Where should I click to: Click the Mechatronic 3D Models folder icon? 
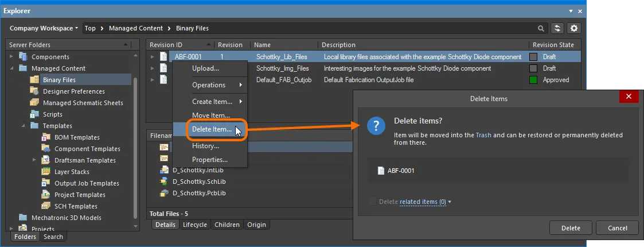point(24,218)
